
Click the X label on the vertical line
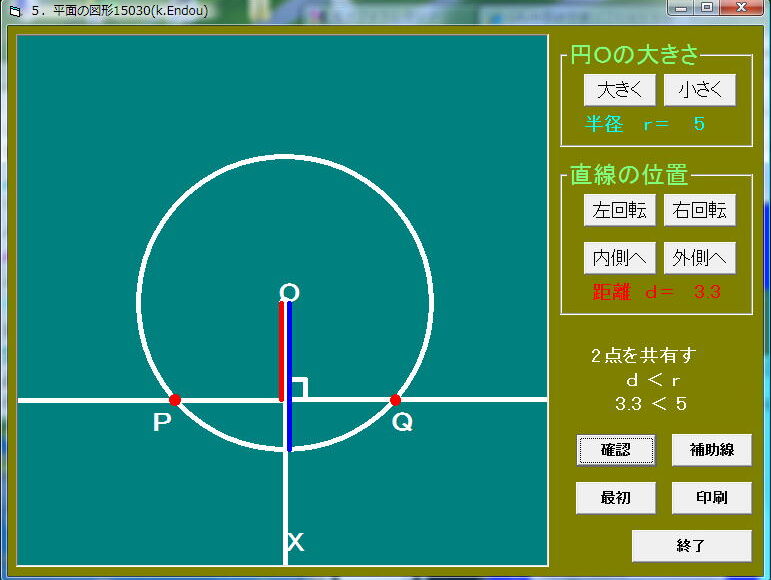click(296, 543)
